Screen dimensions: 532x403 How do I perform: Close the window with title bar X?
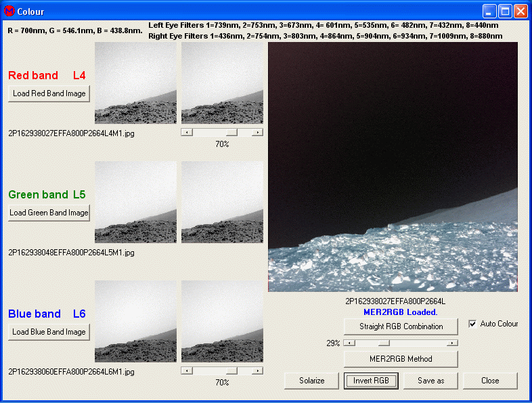coord(520,12)
